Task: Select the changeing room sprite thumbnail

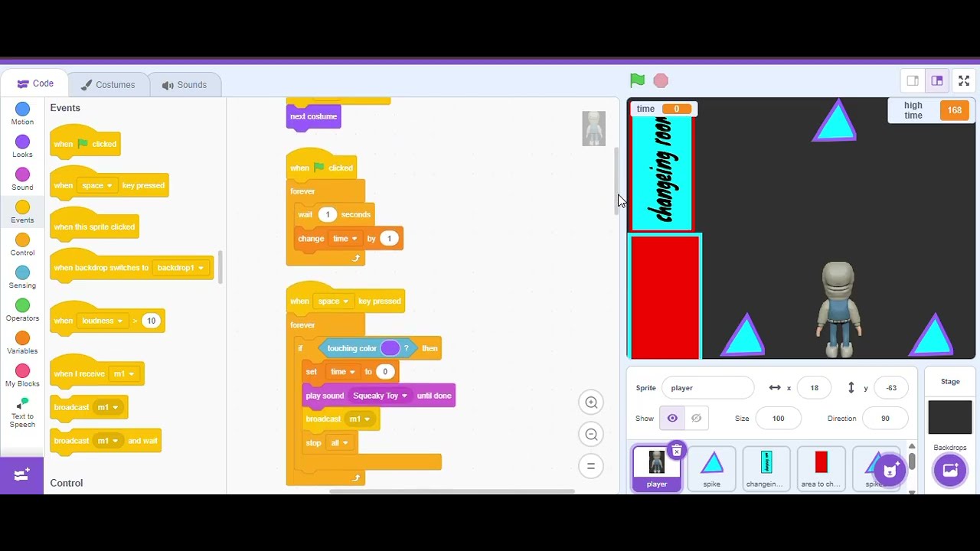Action: (766, 468)
